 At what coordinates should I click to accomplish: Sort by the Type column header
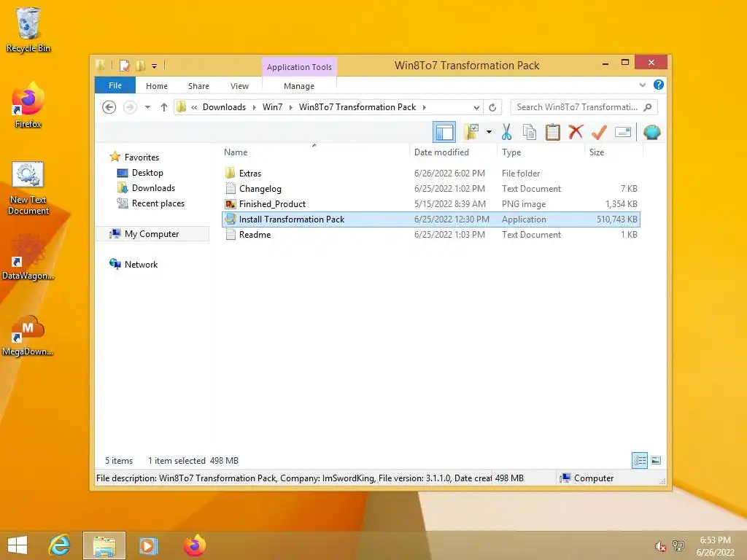[541, 152]
